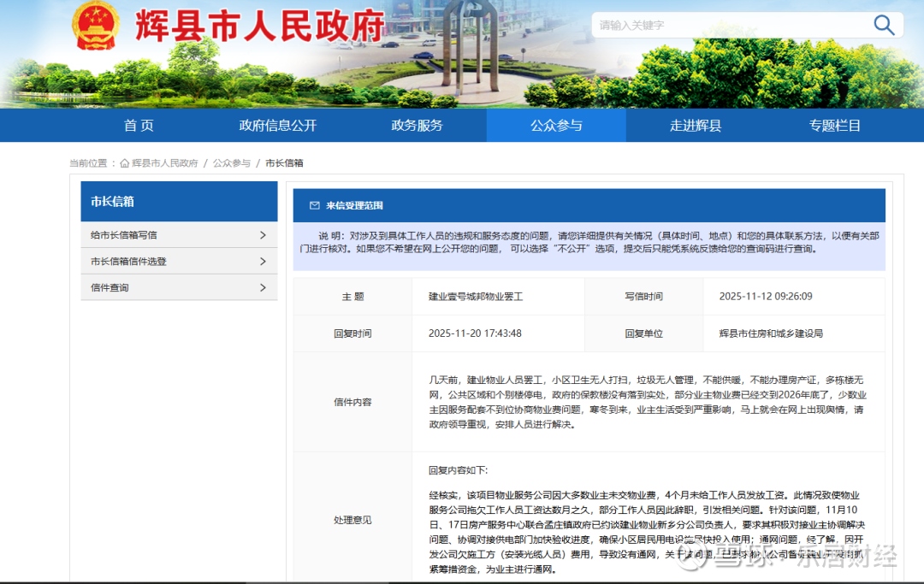The image size is (924, 584).
Task: Click the envelope icon beside 来信受理范围
Action: point(314,206)
